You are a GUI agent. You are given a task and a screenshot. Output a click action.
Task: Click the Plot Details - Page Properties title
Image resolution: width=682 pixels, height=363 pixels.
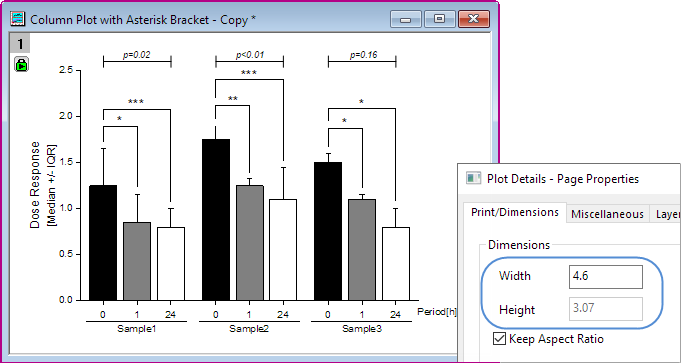pos(563,179)
